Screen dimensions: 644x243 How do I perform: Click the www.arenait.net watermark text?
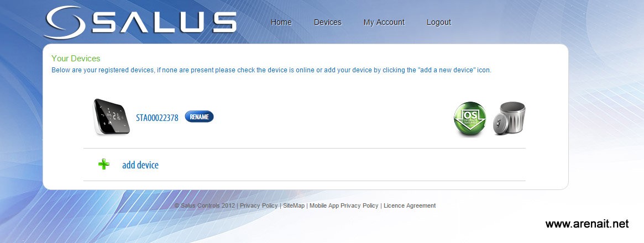coord(587,224)
